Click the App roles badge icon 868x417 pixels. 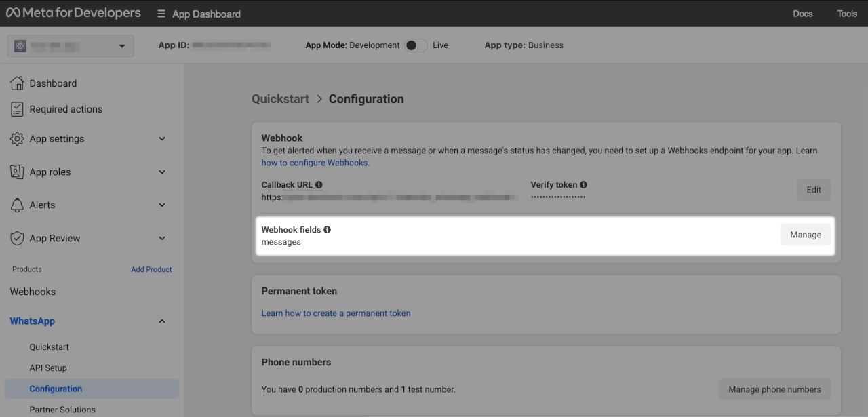[x=17, y=172]
